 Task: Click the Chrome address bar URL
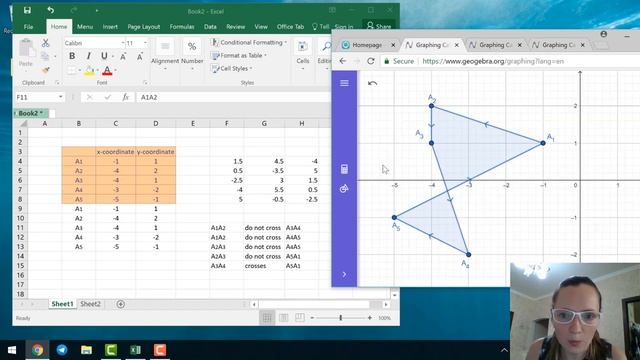point(493,61)
